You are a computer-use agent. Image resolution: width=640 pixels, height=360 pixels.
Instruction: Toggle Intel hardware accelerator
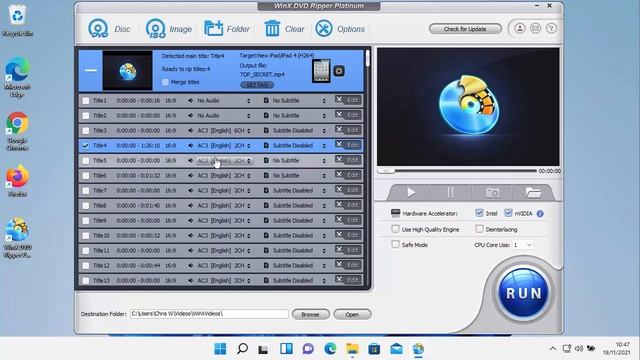point(479,213)
